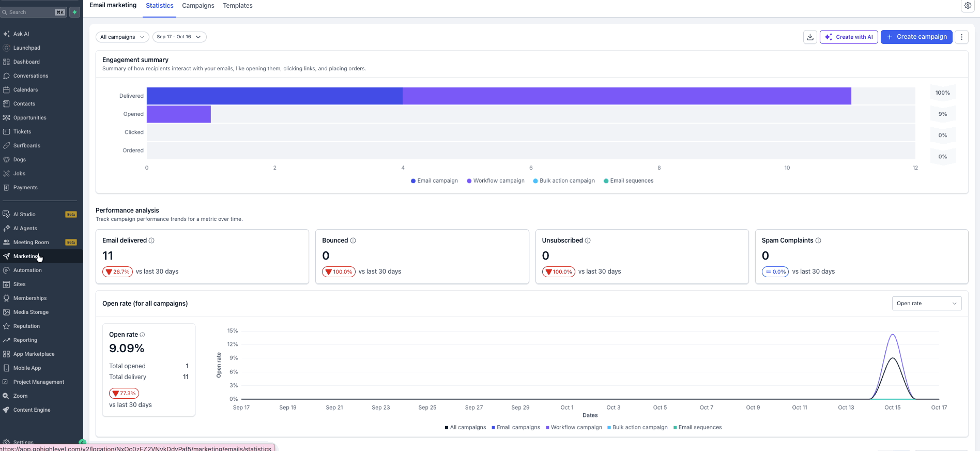Screen dimensions: 980x451
Task: Click the sidebar Search field
Action: click(x=34, y=12)
